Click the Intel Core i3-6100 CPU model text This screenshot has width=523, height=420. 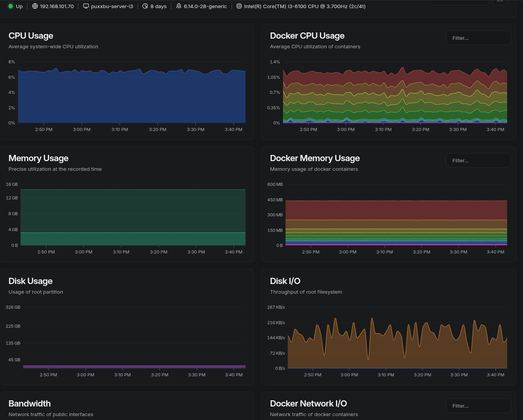tap(305, 6)
